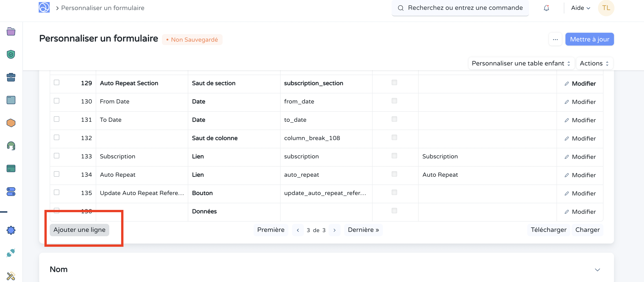Open the green shield sidebar icon
The height and width of the screenshot is (282, 644).
pyautogui.click(x=11, y=54)
